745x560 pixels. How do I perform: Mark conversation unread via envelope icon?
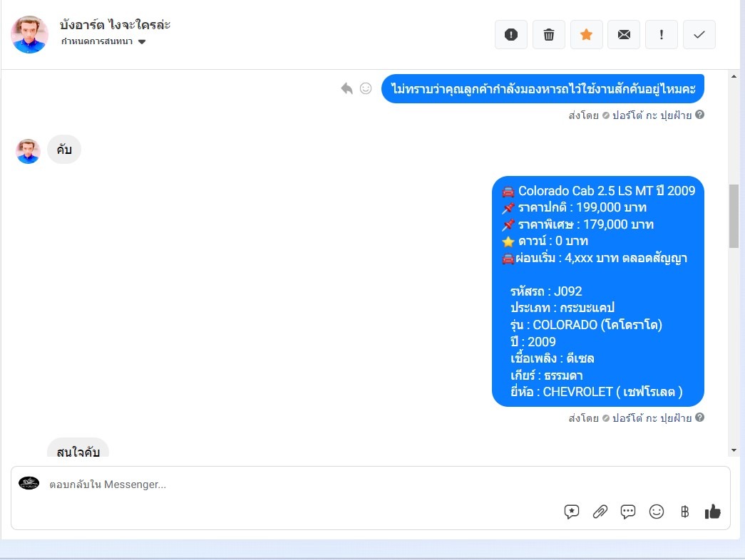point(624,35)
